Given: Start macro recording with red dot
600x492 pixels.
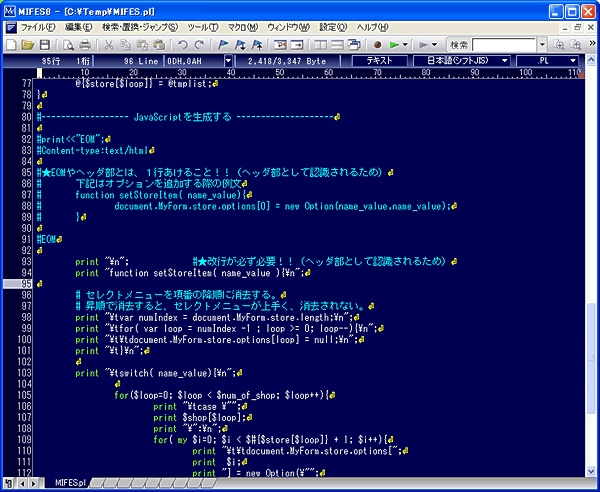Looking at the screenshot, I should (378, 45).
